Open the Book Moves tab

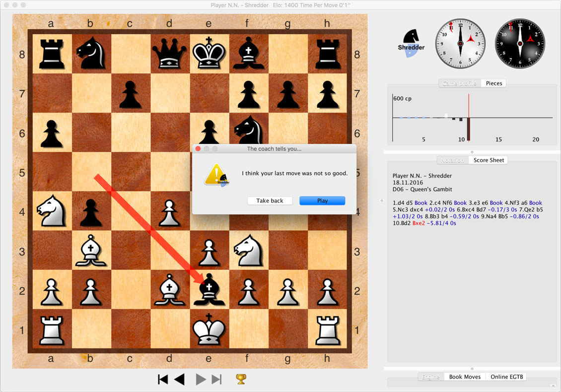coord(465,377)
